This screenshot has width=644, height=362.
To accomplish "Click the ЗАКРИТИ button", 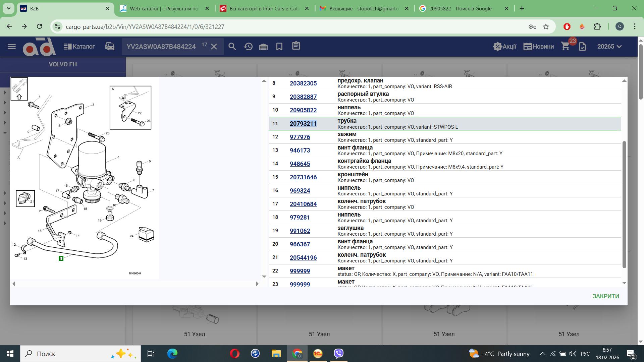I will click(605, 296).
